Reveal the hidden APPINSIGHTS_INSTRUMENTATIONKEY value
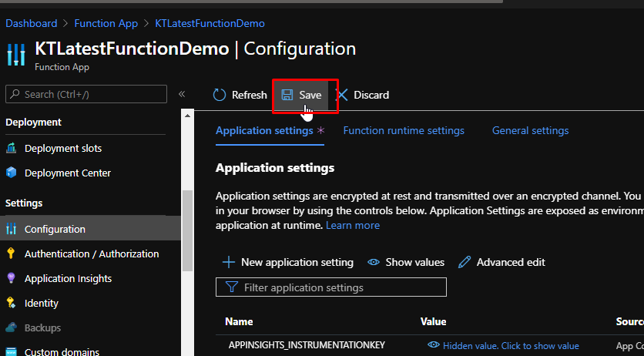This screenshot has width=644, height=356. 511,346
